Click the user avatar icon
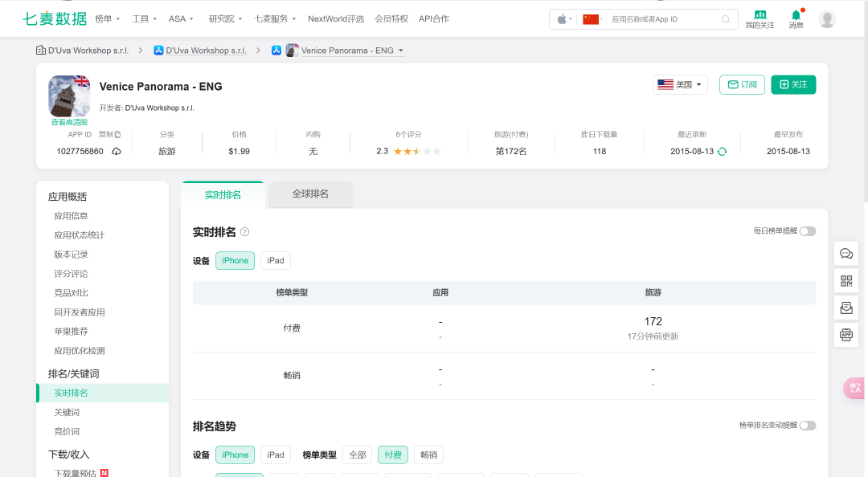Screen dimensions: 868x477 pos(827,19)
